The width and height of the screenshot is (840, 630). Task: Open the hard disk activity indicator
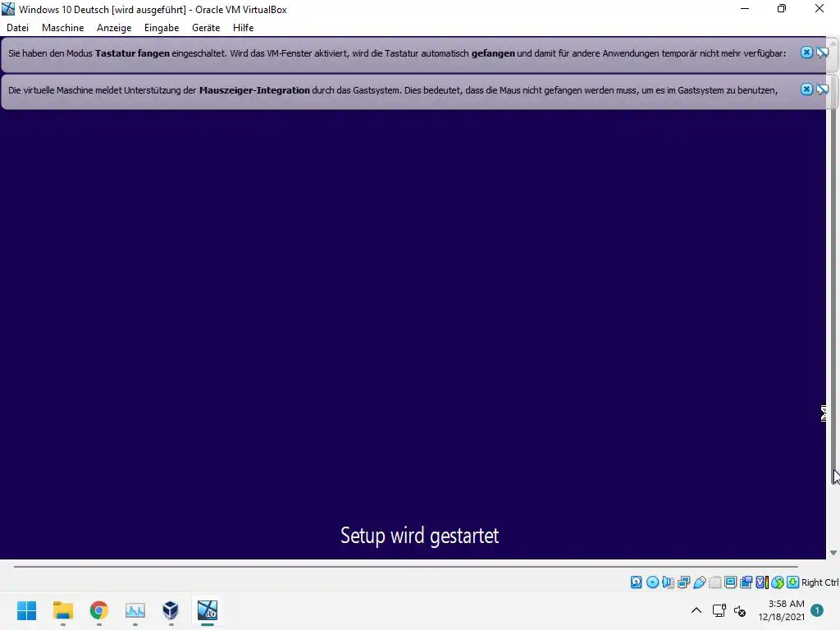(636, 582)
